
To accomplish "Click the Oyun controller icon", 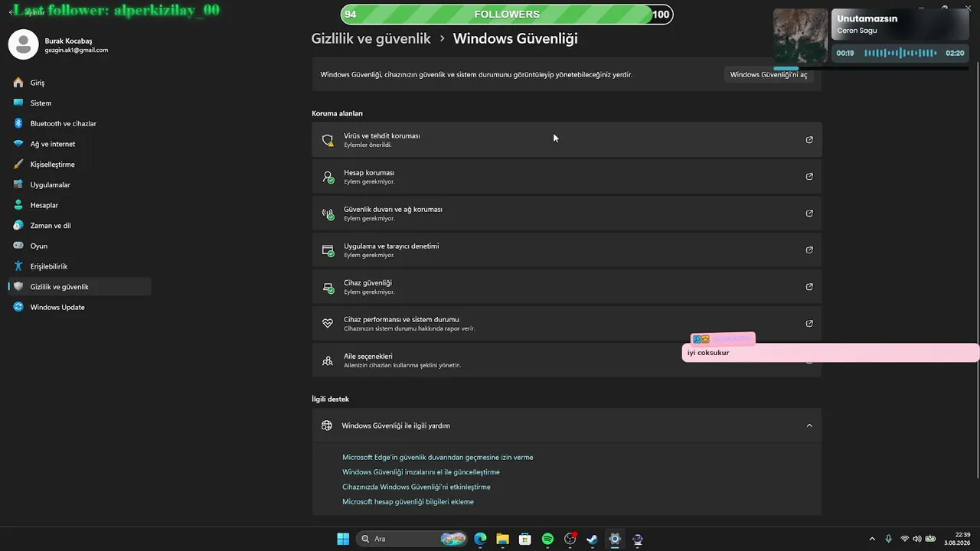I will tap(18, 246).
